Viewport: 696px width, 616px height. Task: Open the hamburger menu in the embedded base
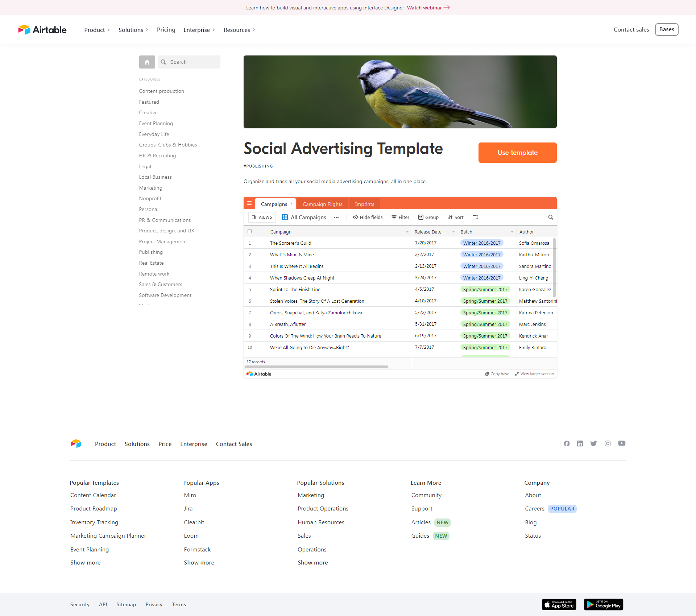[249, 203]
